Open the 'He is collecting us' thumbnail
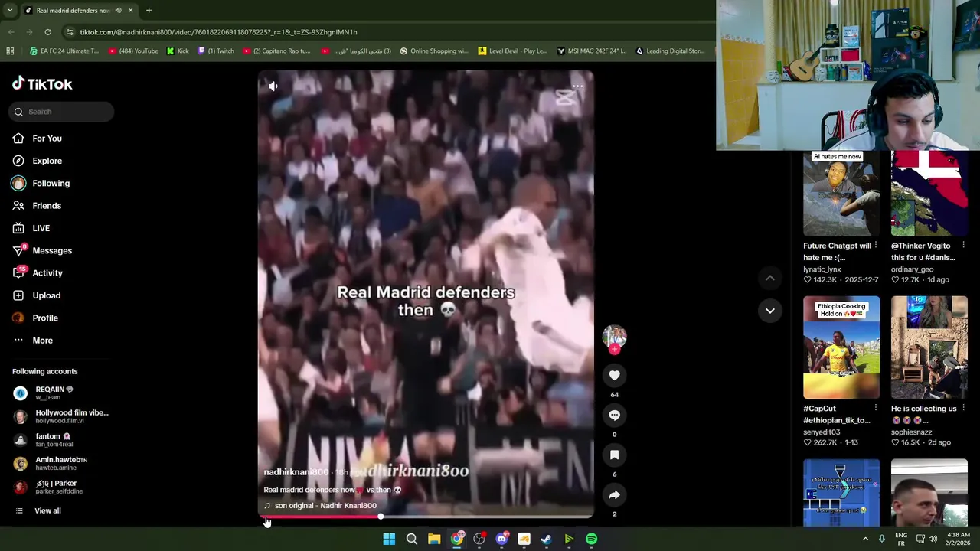This screenshot has height=551, width=980. [x=929, y=347]
